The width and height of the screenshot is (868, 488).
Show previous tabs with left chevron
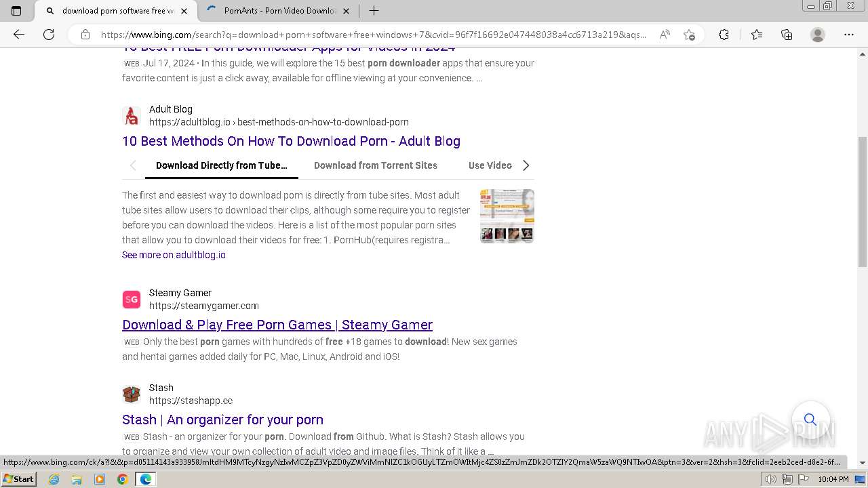133,165
